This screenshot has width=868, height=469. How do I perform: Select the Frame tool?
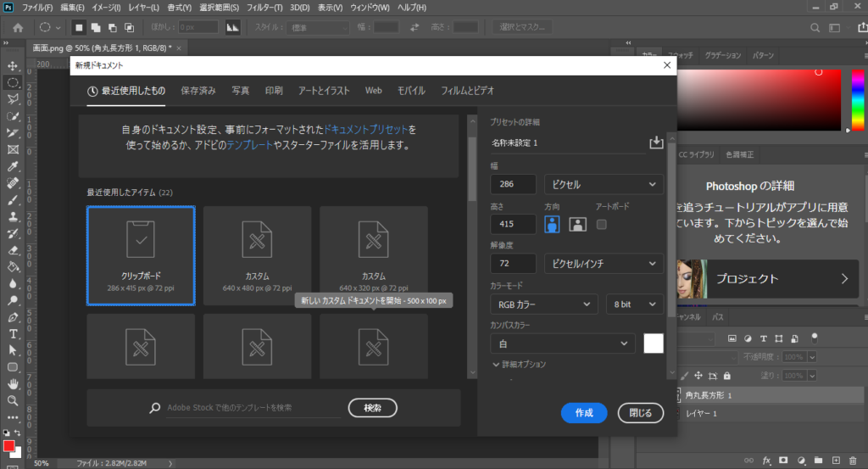tap(13, 149)
